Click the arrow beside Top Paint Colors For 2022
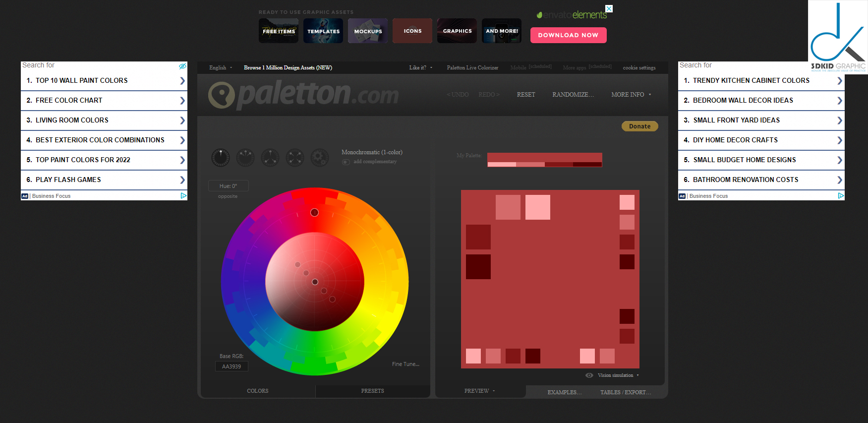The height and width of the screenshot is (423, 868). click(x=182, y=160)
